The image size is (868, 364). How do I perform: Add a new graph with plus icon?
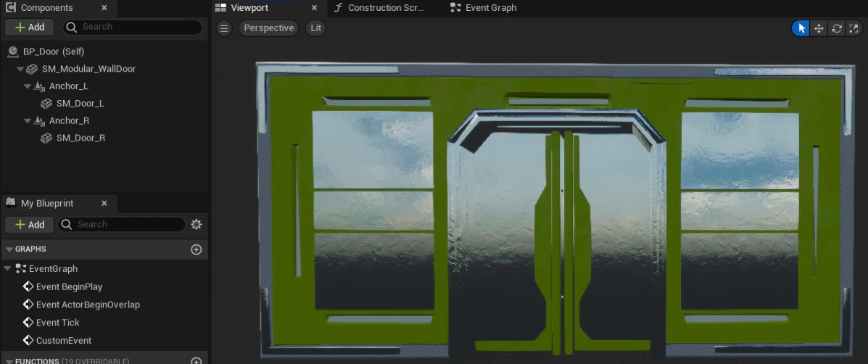196,249
